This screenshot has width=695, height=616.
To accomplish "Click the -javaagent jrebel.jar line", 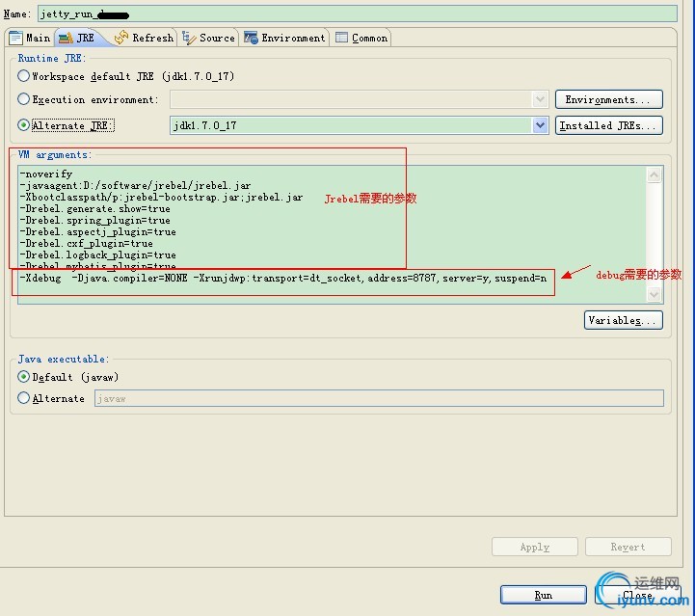I will click(136, 185).
